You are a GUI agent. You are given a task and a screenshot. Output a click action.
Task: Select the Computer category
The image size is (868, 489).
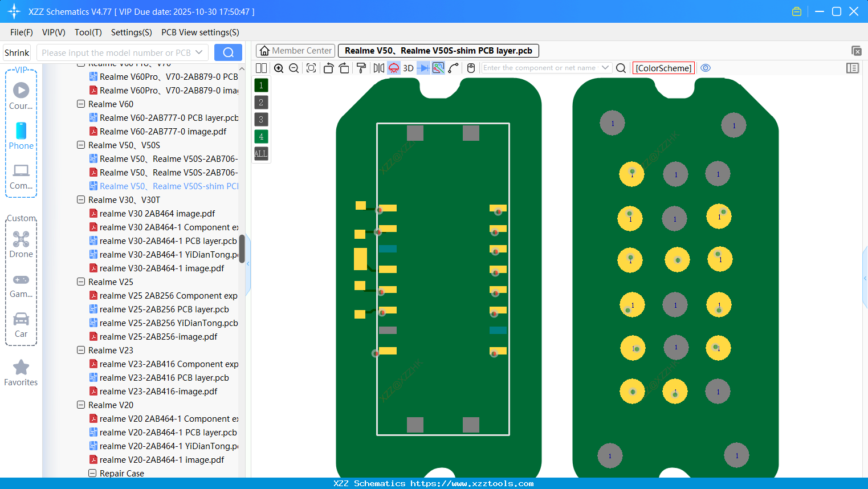(x=21, y=177)
